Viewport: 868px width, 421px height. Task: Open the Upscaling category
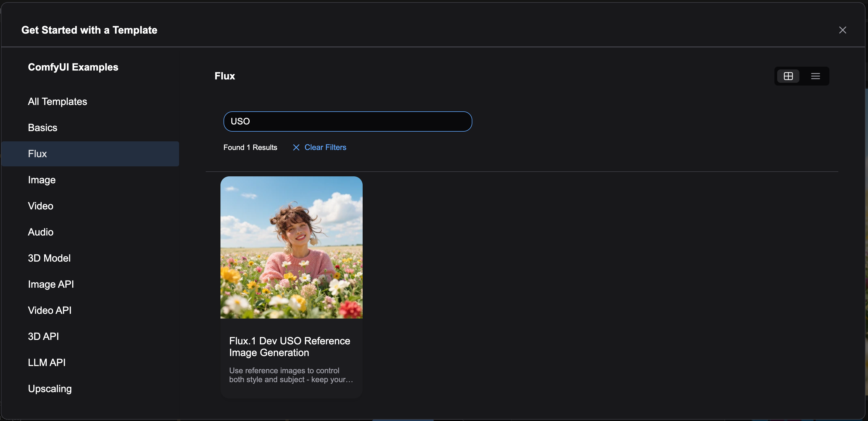click(50, 389)
